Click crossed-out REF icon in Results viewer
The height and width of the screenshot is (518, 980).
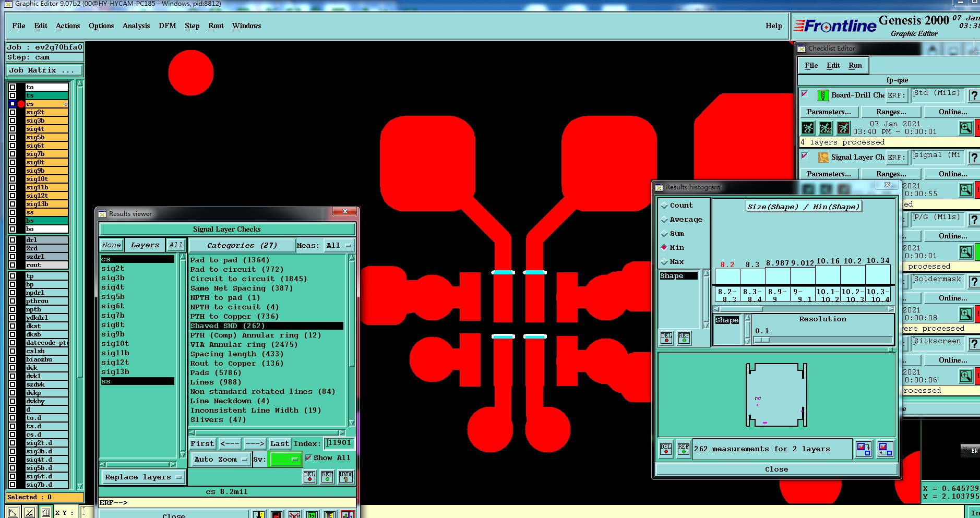point(294,514)
